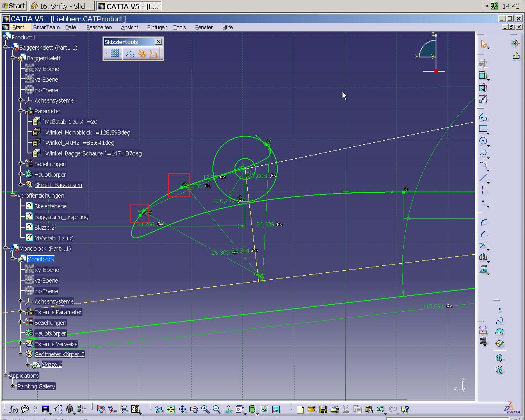Viewport: 525px width, 420px height.
Task: Open the Fenster menu
Action: tap(204, 27)
